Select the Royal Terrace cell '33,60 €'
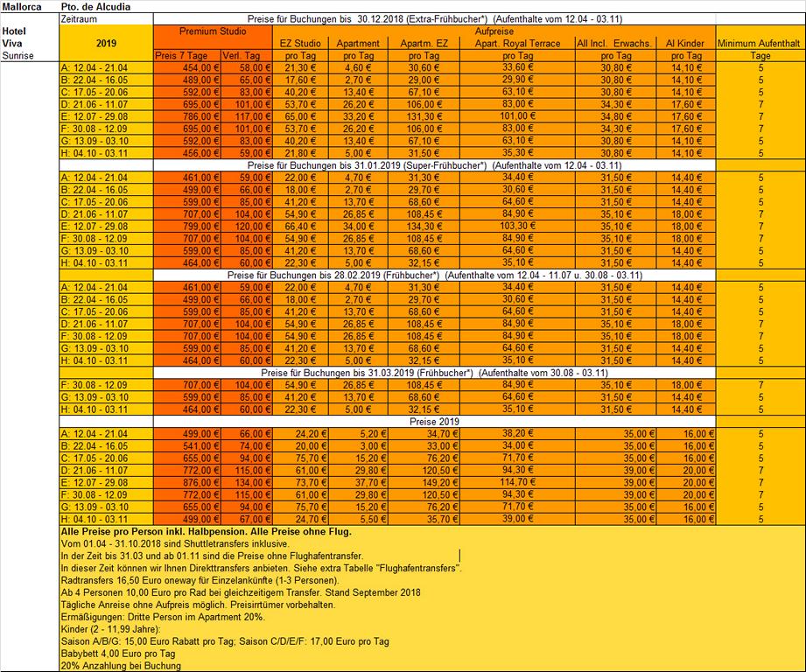This screenshot has width=806, height=672. [x=517, y=67]
